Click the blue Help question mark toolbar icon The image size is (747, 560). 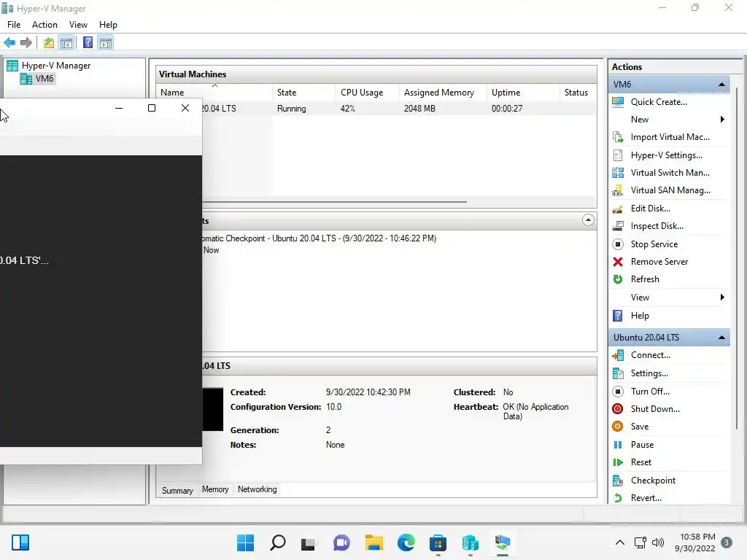pyautogui.click(x=88, y=43)
